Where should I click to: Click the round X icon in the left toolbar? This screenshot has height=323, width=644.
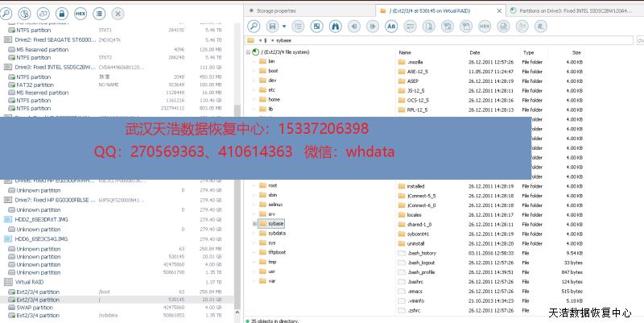coord(118,14)
